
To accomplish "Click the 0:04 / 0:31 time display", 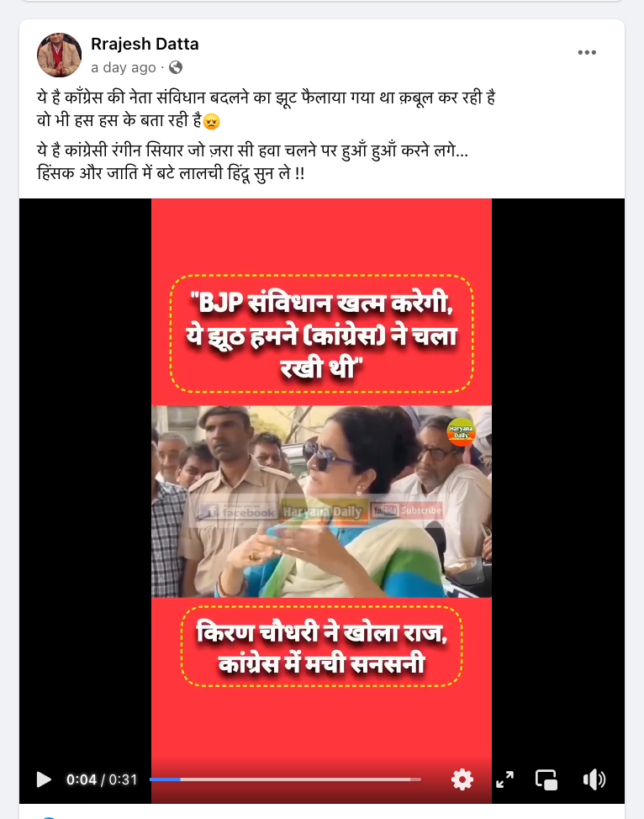I will click(102, 779).
